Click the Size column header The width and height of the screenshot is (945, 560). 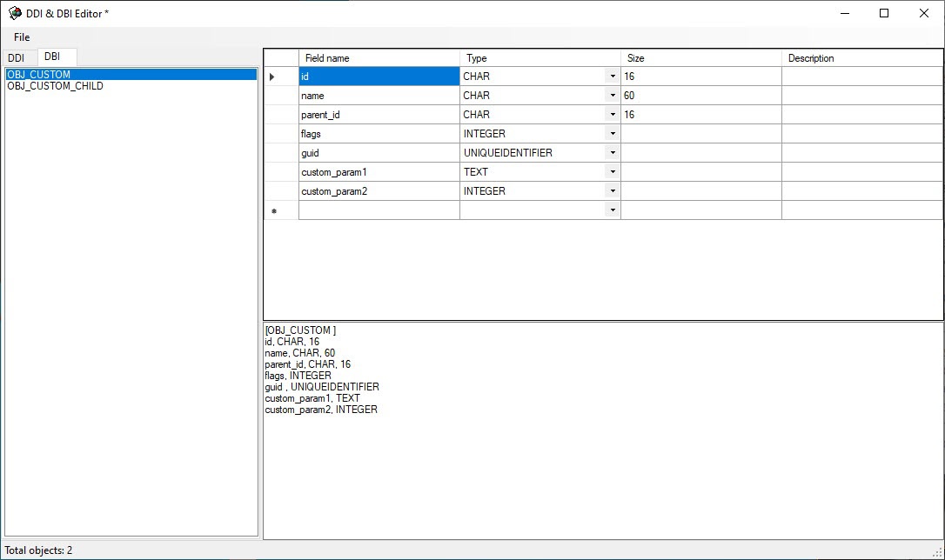tap(700, 58)
